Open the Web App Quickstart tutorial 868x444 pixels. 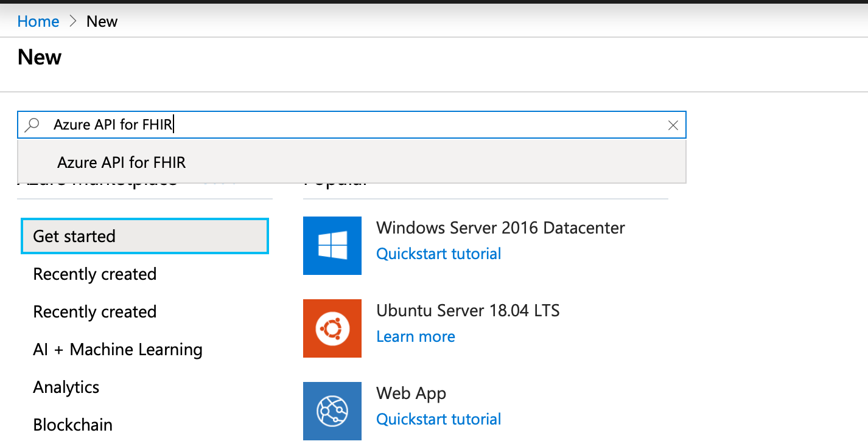pyautogui.click(x=438, y=419)
